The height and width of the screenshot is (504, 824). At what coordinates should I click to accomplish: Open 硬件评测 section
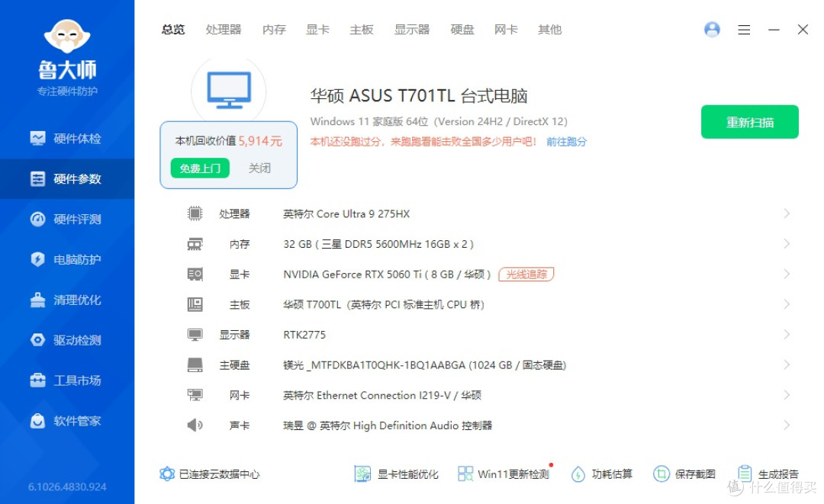[x=66, y=220]
